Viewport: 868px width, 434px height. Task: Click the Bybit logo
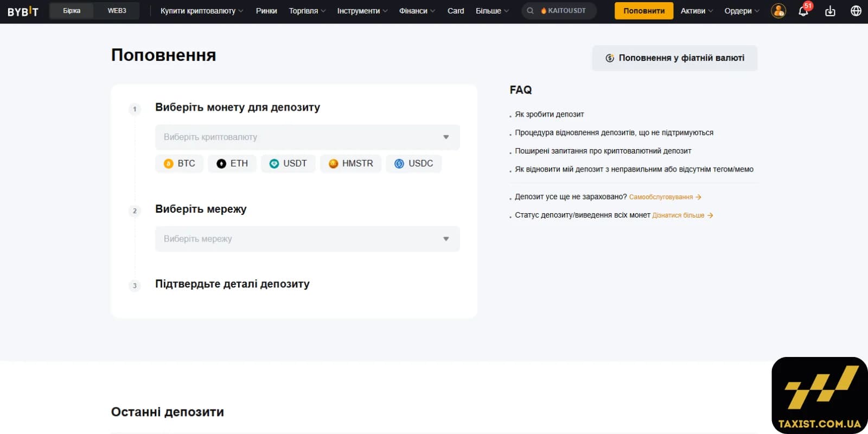pos(23,11)
